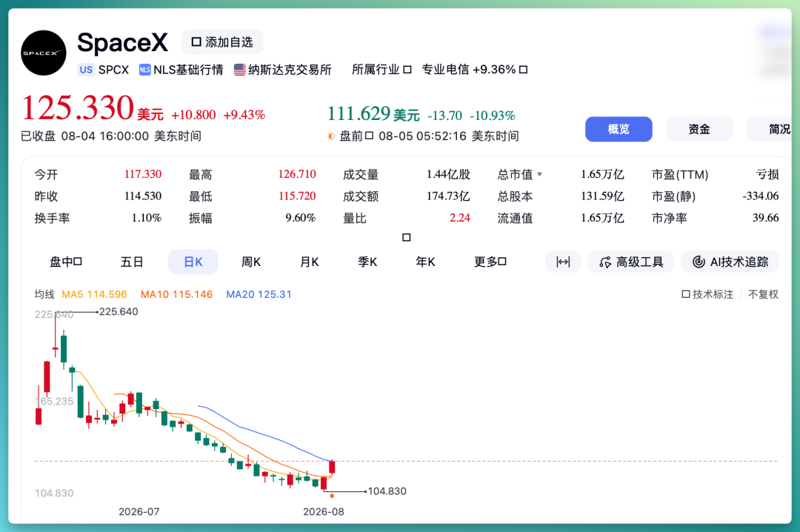The image size is (800, 532).
Task: Click the 市盈(TTM) 亏损 value
Action: [x=767, y=175]
